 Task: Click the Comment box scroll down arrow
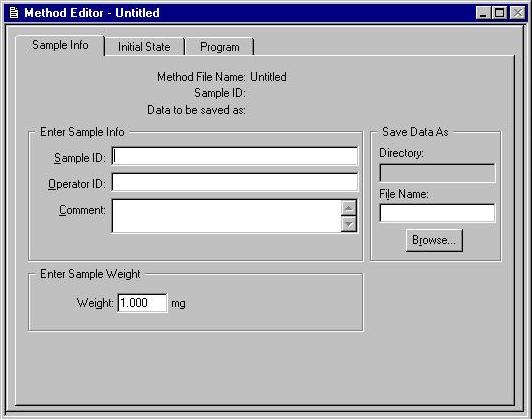coord(349,224)
